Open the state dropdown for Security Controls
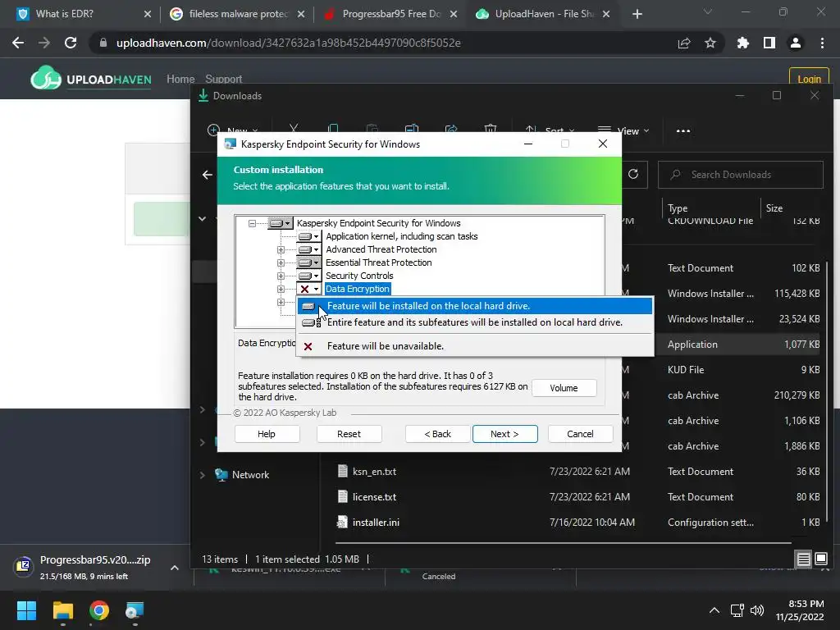Screen dimensions: 840x630 click(309, 276)
